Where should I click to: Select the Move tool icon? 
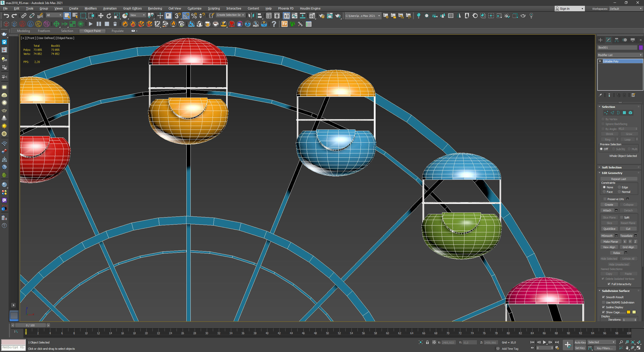pyautogui.click(x=101, y=16)
